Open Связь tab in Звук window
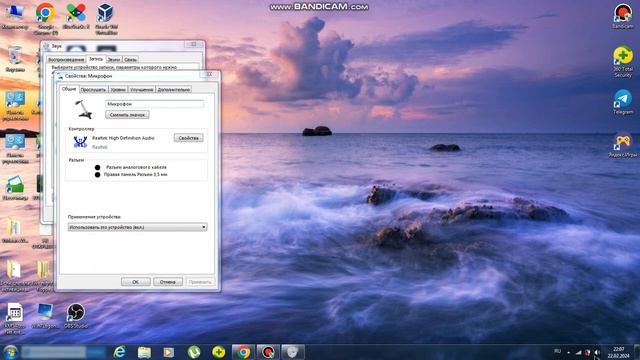 [130, 60]
